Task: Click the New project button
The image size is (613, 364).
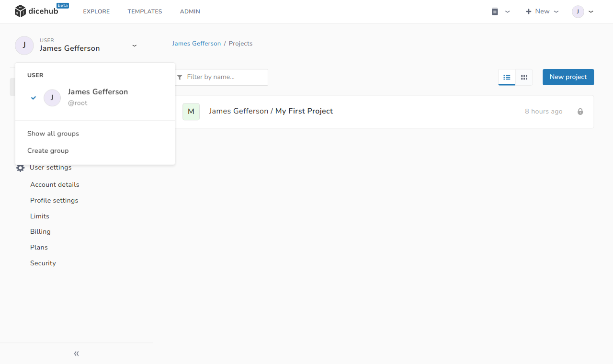Action: (x=568, y=77)
